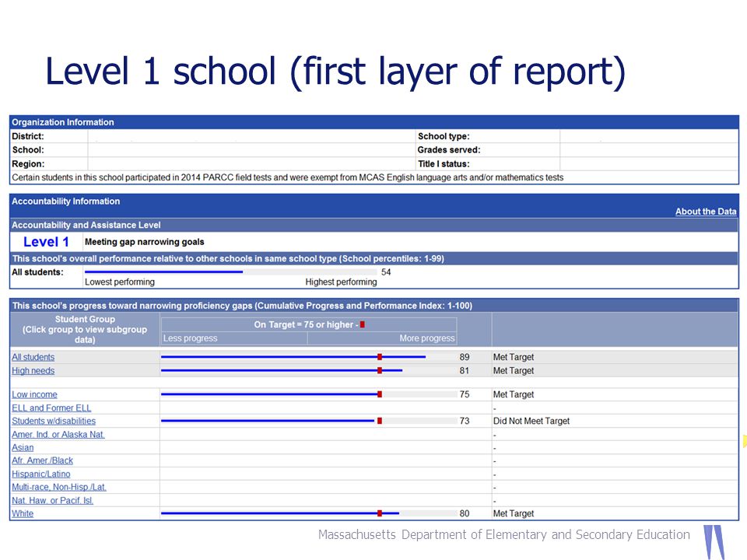Click the 'Less progress' scale label
747x560 pixels.
(190, 338)
